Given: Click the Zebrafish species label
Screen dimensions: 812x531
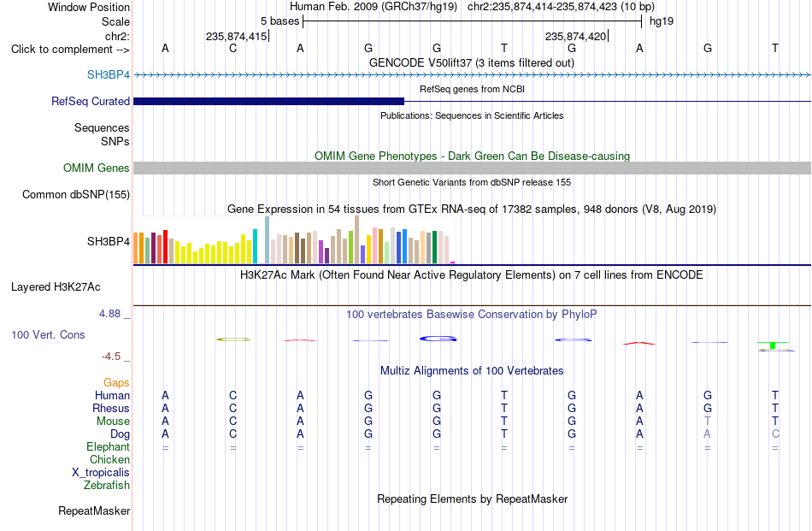Looking at the screenshot, I should (x=107, y=486).
